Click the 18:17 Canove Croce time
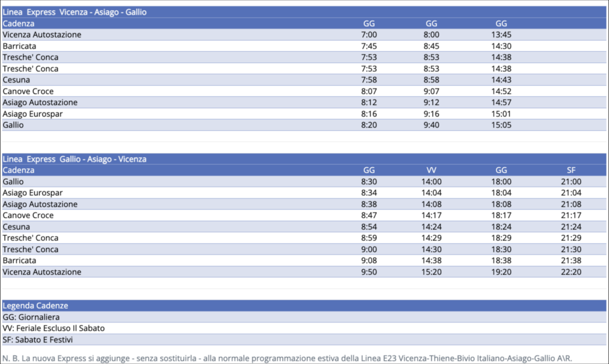This screenshot has height=364, width=609. (x=501, y=215)
